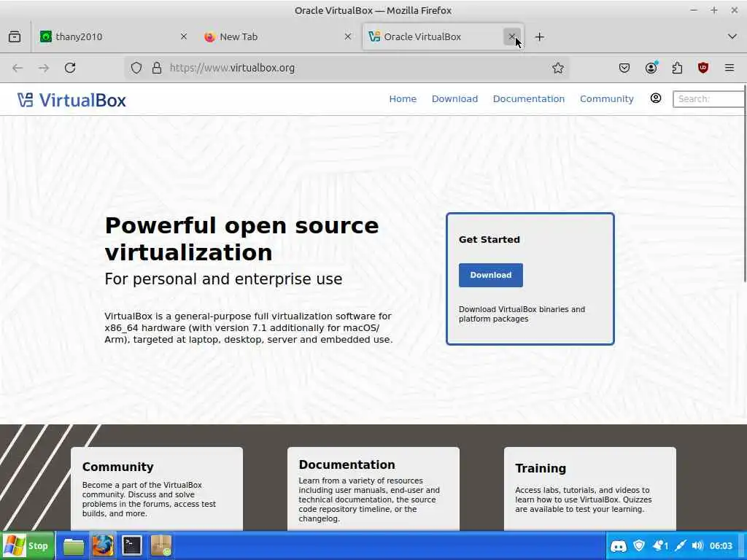747x560 pixels.
Task: Click the 'Powerful open source virtualization' heading
Action: 241,239
